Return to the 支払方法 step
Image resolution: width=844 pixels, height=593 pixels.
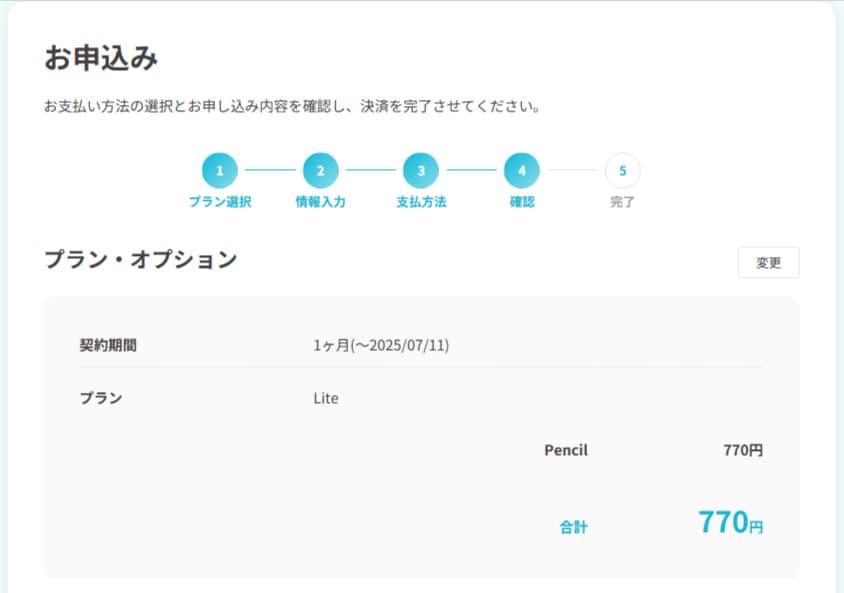coord(421,201)
